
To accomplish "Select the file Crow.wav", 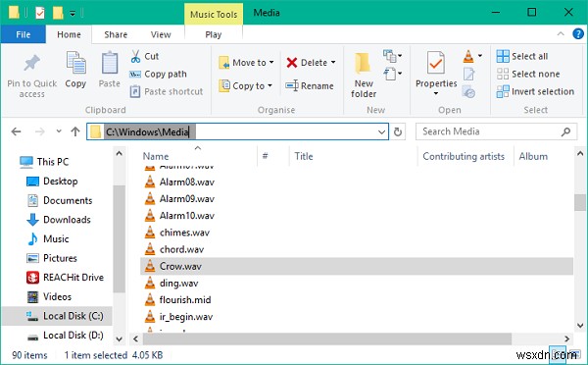I will (357, 266).
